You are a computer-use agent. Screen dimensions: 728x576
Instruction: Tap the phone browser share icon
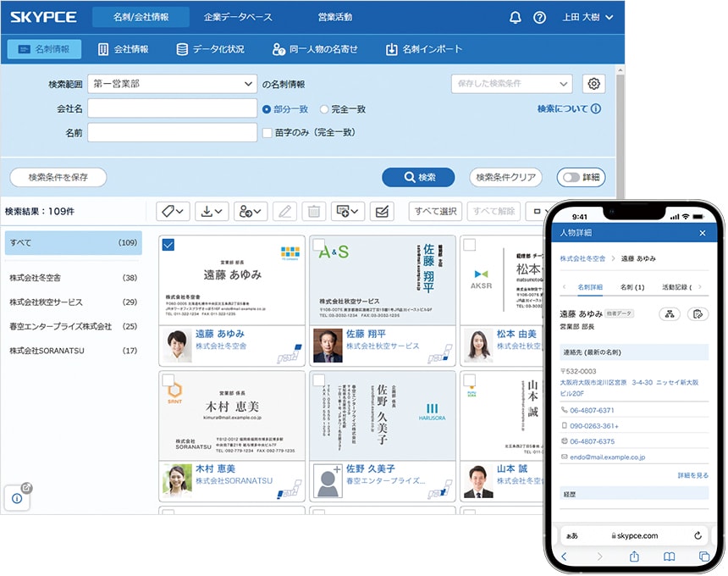click(634, 556)
